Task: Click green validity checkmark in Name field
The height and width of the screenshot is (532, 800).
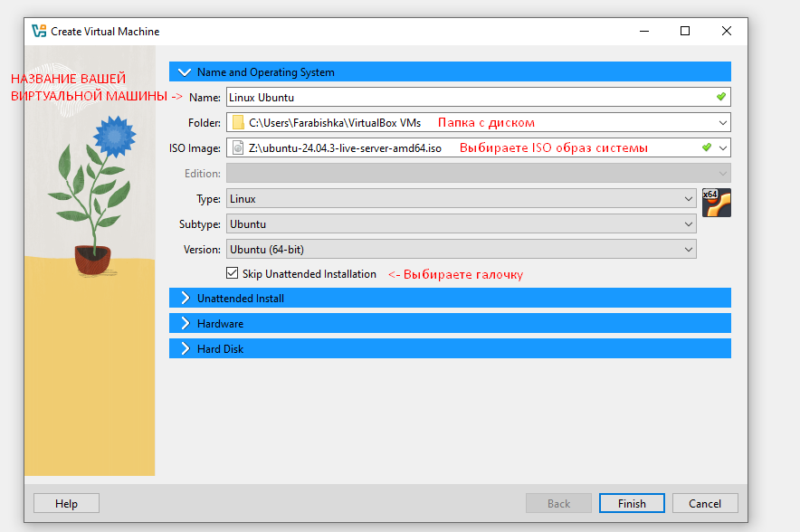Action: click(720, 97)
